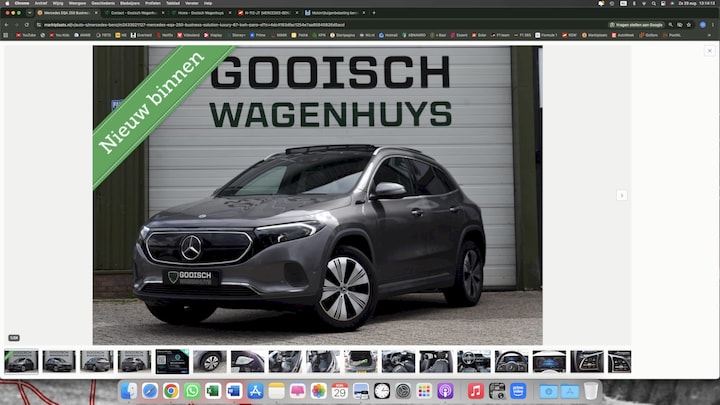Screen dimensions: 720x405
Task: Open App Store from the Dock
Action: pyautogui.click(x=255, y=391)
